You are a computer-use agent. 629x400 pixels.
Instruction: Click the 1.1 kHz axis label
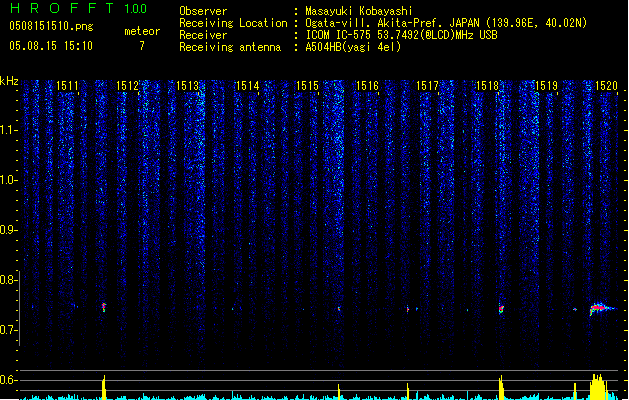coord(9,130)
